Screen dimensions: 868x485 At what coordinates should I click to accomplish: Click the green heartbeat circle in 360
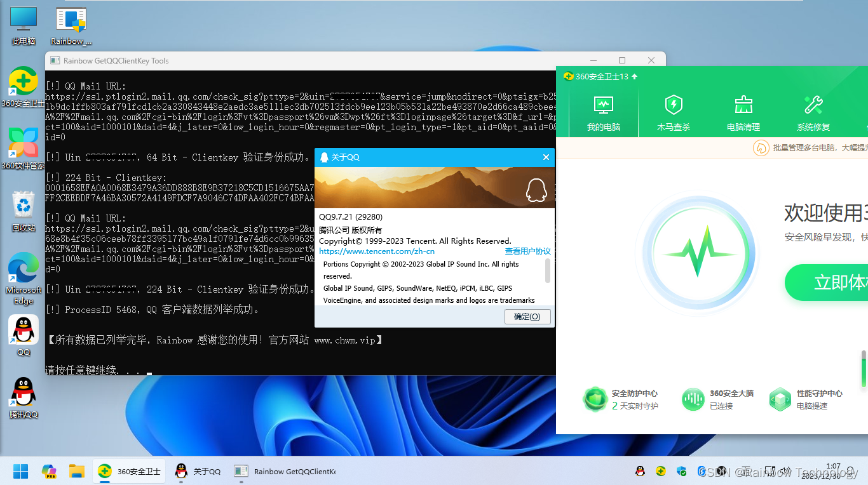point(697,253)
